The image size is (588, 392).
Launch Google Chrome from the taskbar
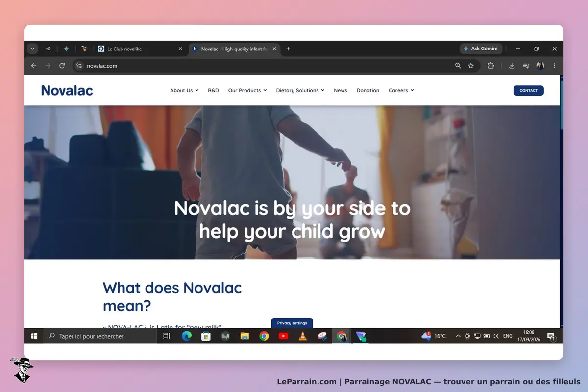(x=264, y=336)
